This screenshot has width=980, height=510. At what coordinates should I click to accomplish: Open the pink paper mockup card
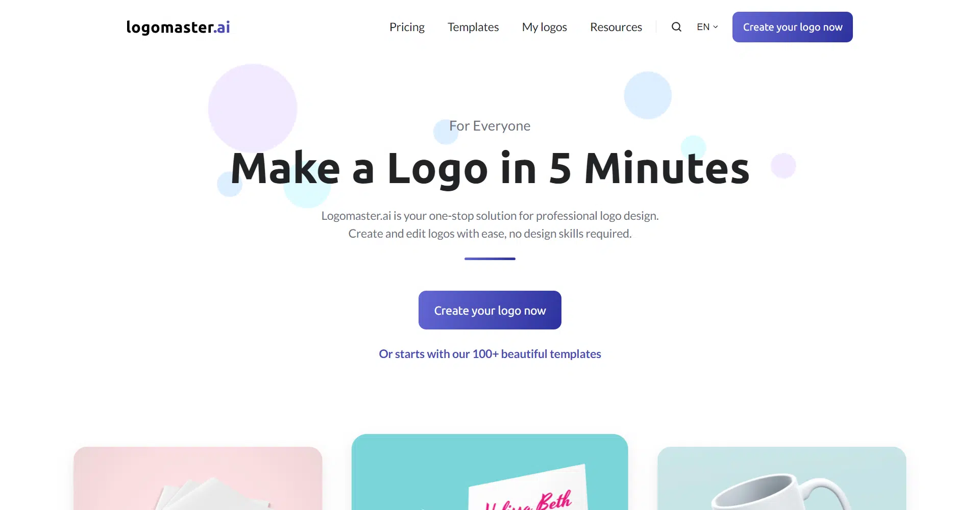(198, 478)
